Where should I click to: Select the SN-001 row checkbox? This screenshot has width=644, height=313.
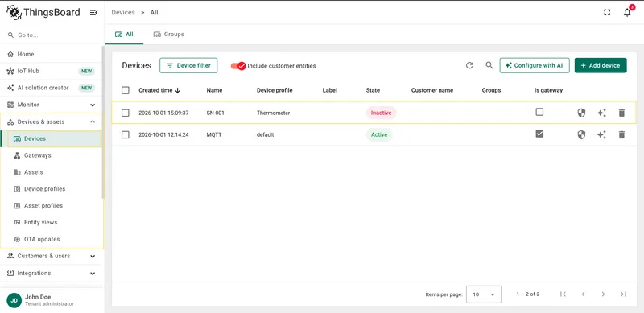pyautogui.click(x=126, y=113)
